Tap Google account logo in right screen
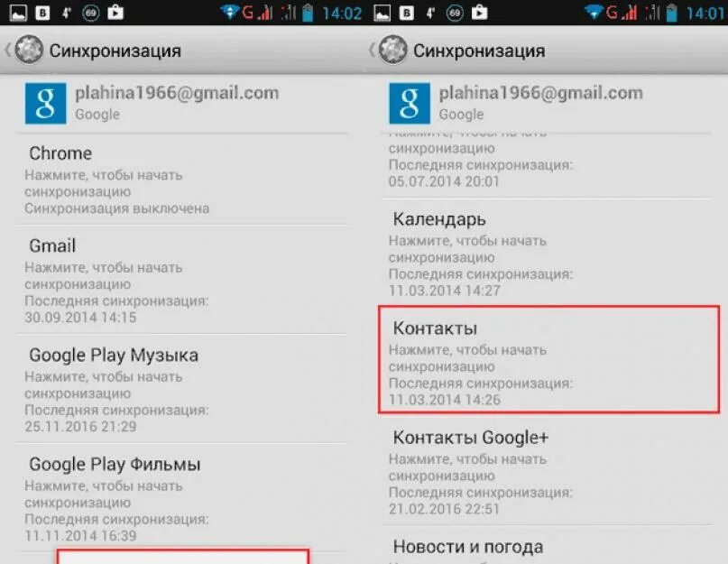The height and width of the screenshot is (564, 728). click(x=410, y=103)
